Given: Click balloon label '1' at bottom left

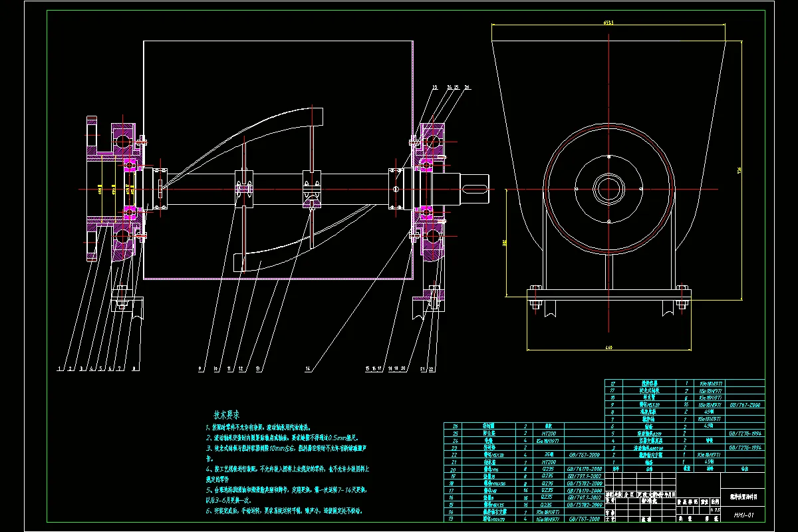Looking at the screenshot, I should pyautogui.click(x=59, y=368).
